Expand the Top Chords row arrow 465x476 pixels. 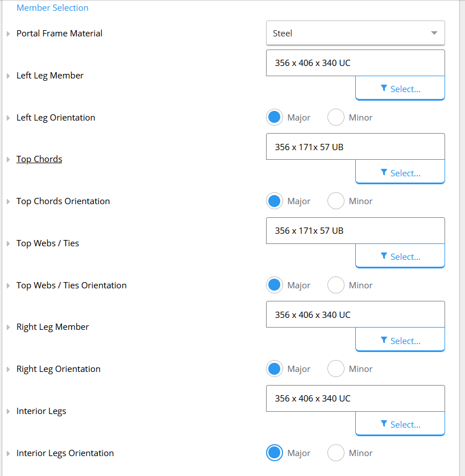click(8, 159)
